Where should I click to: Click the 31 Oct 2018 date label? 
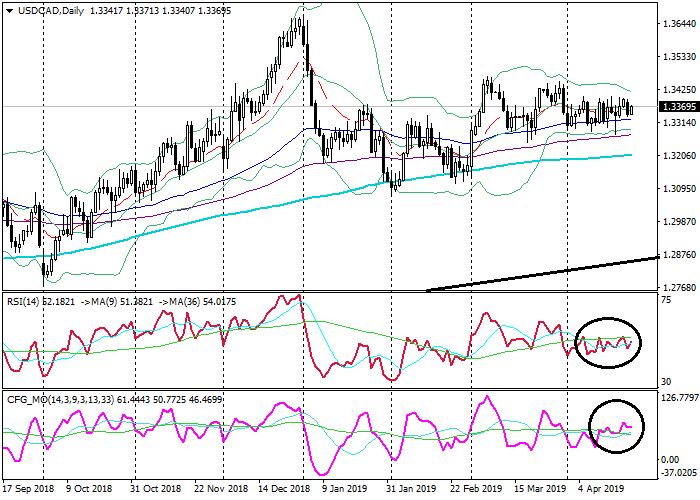point(155,490)
